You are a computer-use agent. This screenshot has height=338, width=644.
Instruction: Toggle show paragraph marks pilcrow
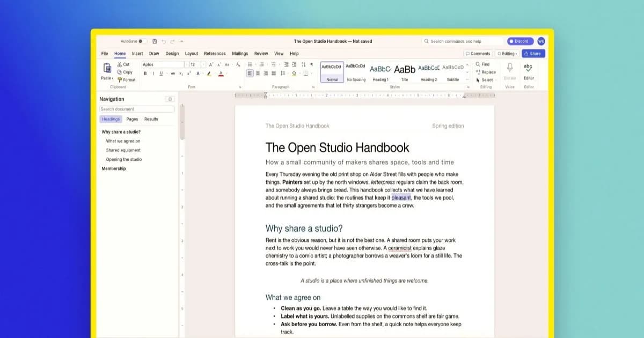point(311,64)
